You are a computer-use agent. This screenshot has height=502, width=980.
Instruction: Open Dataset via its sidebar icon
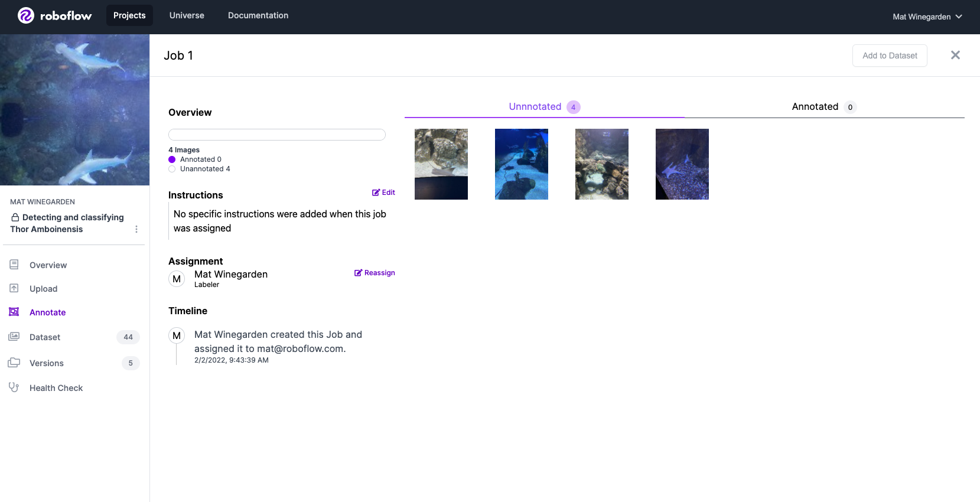pyautogui.click(x=14, y=337)
